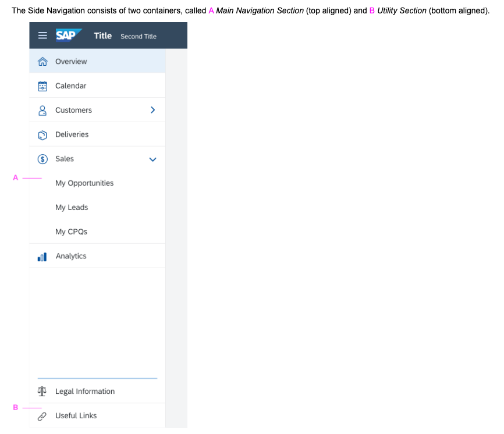
Task: Select My Leads under Sales
Action: 72,207
